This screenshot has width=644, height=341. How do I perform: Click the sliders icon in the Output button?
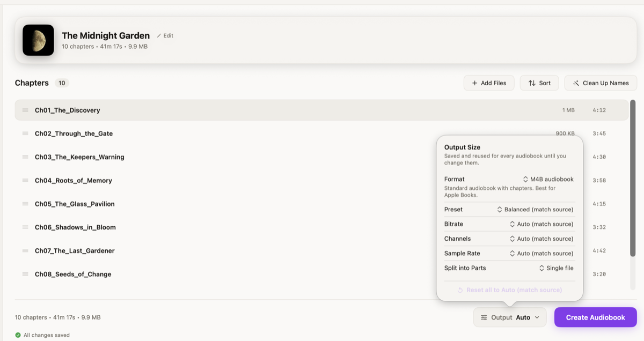pyautogui.click(x=484, y=317)
